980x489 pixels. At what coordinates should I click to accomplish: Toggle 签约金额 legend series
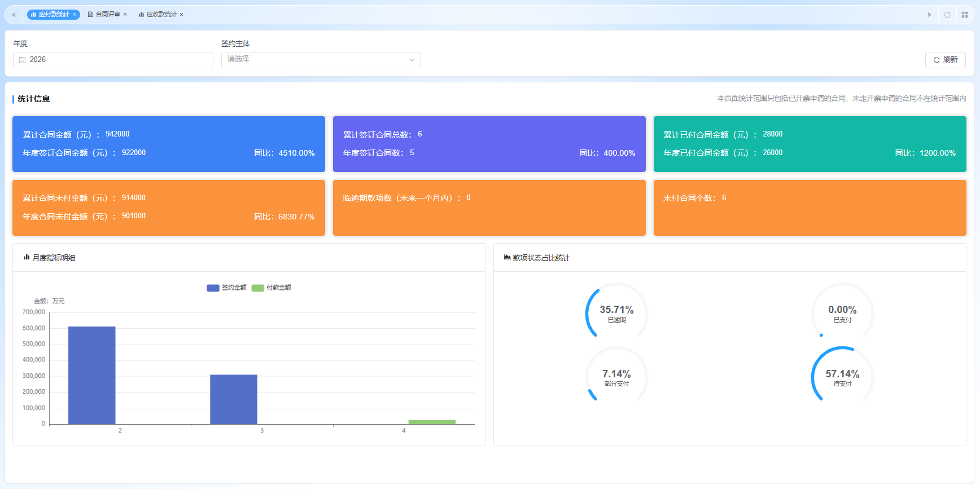pos(226,288)
